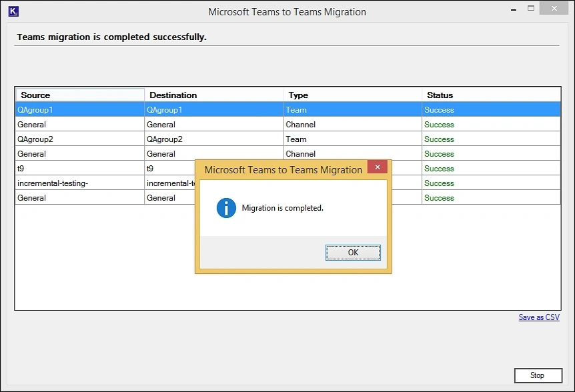Click the Team type cell in QAgroup1 row
Image resolution: width=575 pixels, height=392 pixels.
353,109
